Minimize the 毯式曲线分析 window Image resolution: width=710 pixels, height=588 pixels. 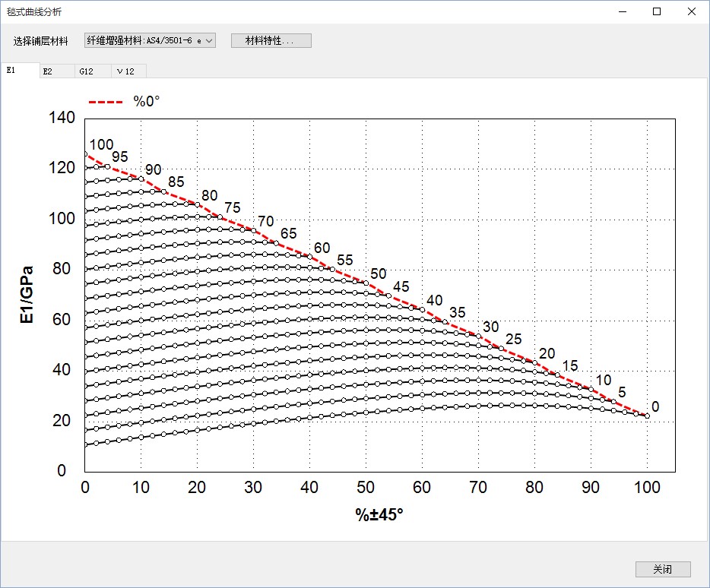pos(622,11)
